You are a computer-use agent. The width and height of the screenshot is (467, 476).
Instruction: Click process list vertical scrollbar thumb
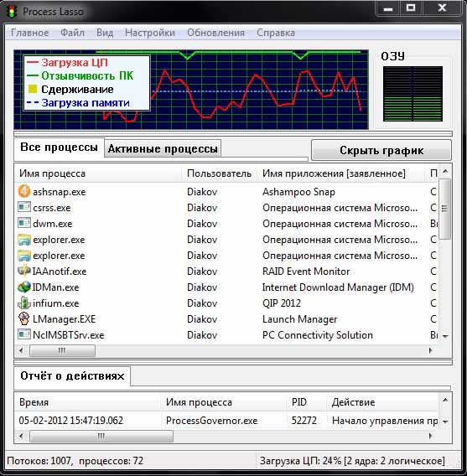pos(445,209)
